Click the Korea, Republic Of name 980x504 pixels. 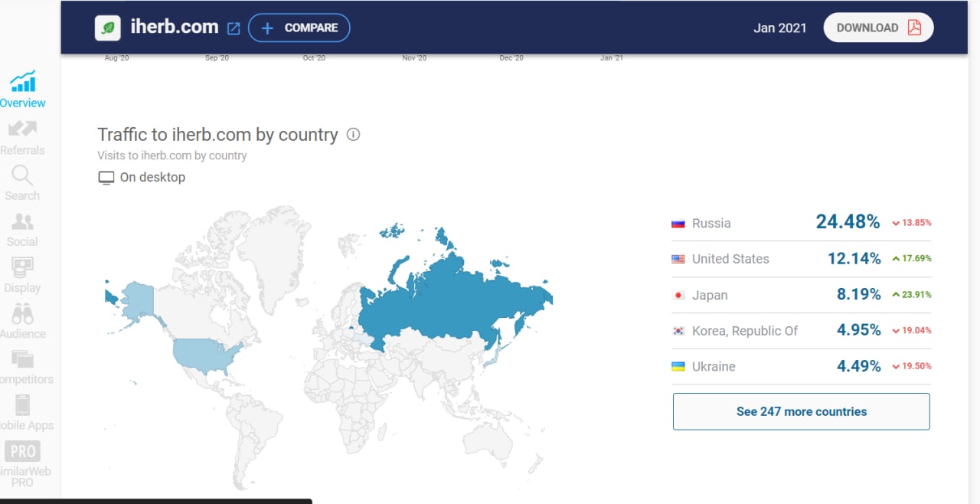745,331
